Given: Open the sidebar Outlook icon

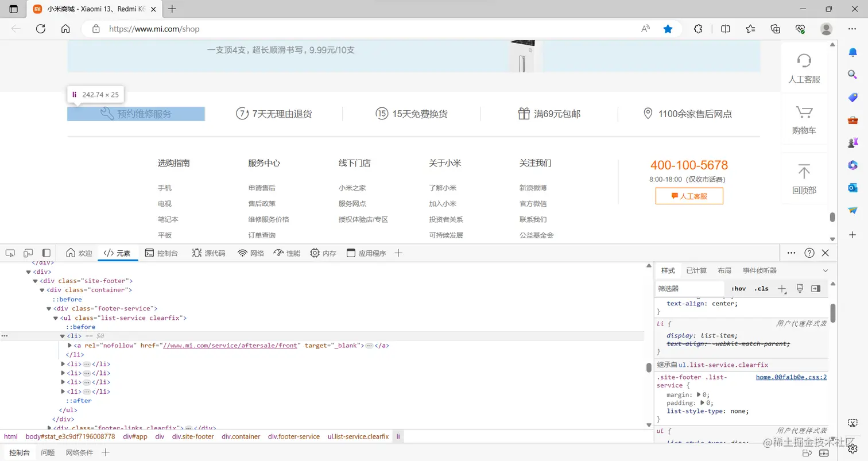Looking at the screenshot, I should [x=852, y=188].
